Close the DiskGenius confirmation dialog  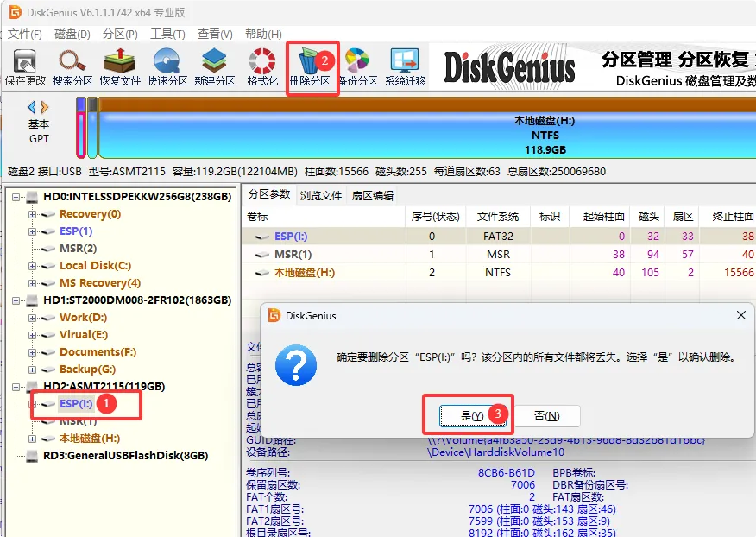[x=741, y=315]
